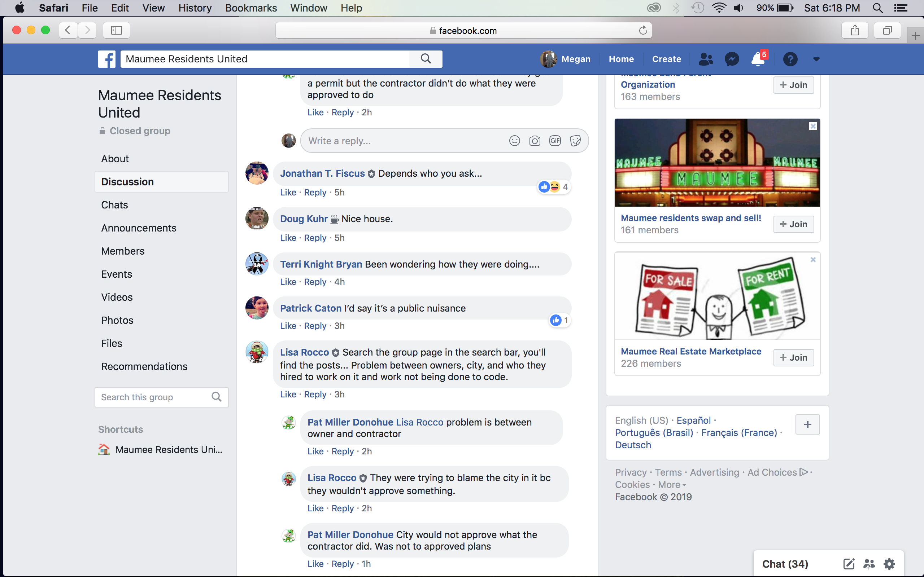Start a new message in the Chat bar

[x=849, y=564]
